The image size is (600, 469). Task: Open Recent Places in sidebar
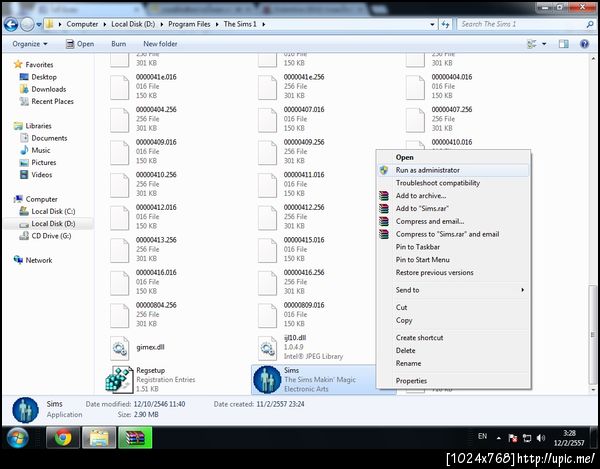click(x=47, y=101)
